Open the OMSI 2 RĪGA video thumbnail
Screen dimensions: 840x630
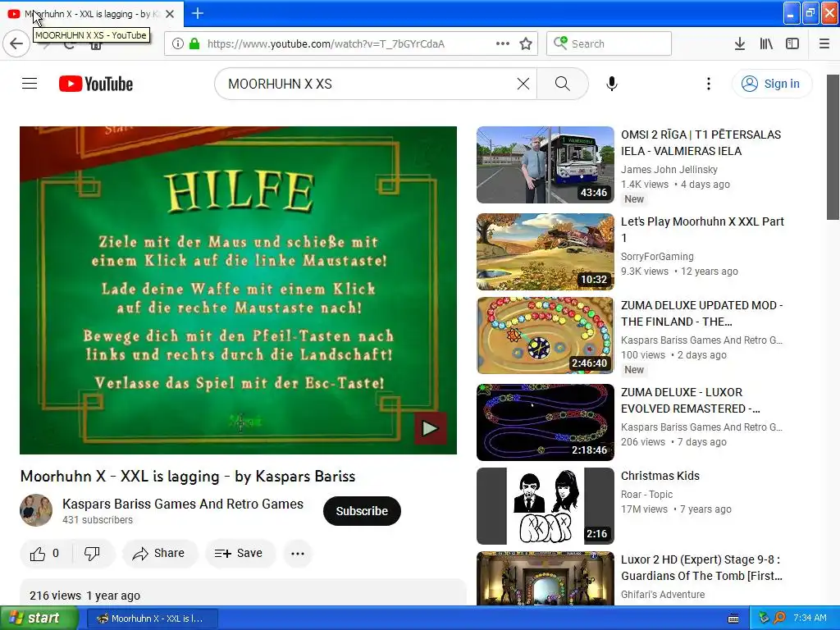click(x=545, y=164)
